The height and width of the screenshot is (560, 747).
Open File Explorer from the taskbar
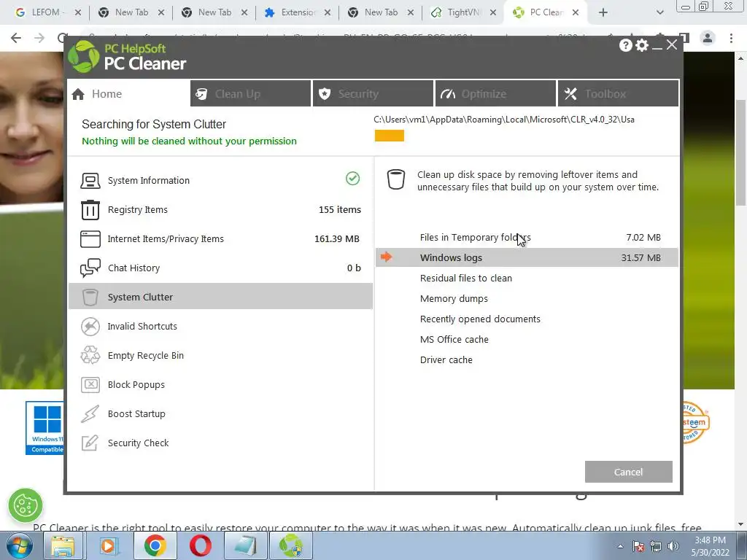coord(63,545)
